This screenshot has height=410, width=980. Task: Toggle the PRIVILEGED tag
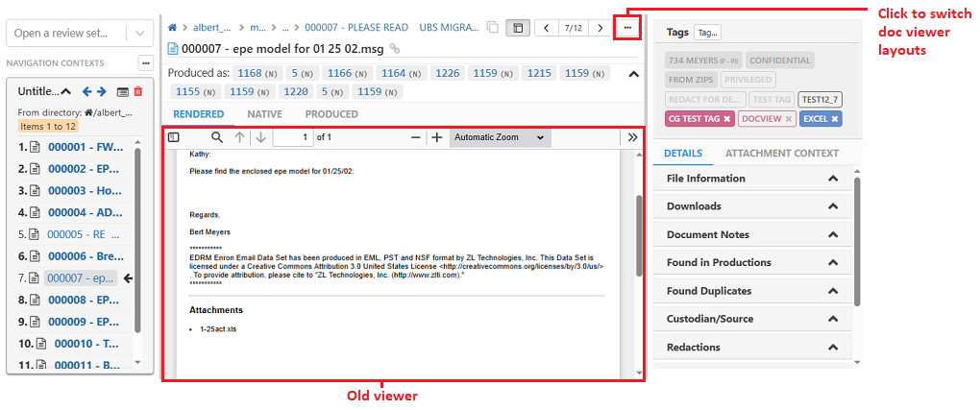point(748,80)
